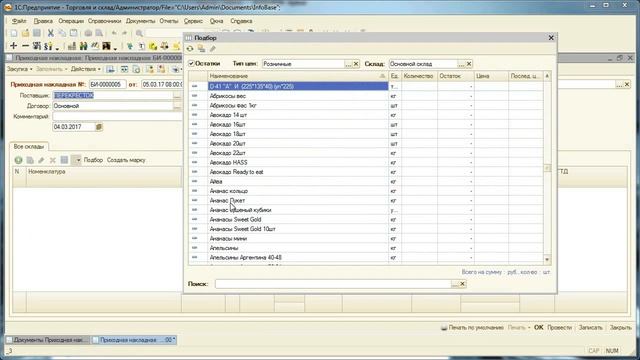Select the Апельсины Аргентина 40-48 row
The image size is (640, 360).
[366, 258]
